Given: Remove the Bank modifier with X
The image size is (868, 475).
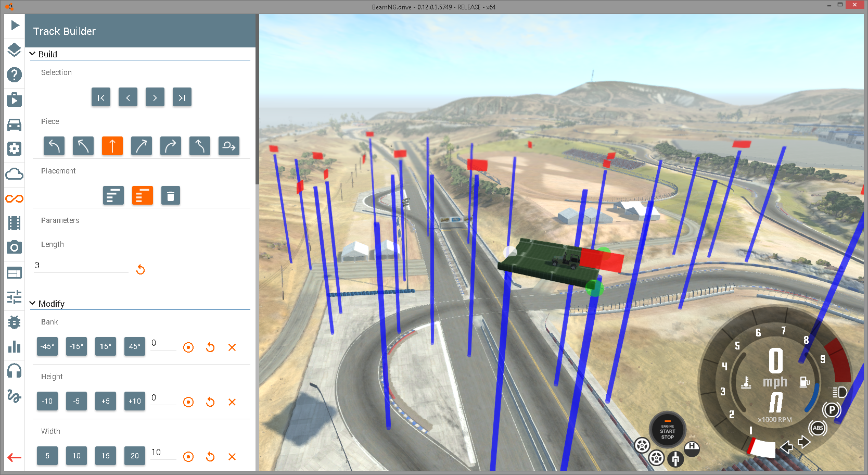Looking at the screenshot, I should point(232,347).
